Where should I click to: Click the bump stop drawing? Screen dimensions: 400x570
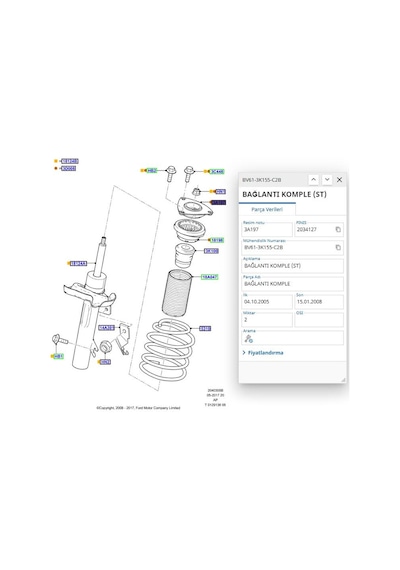pos(185,256)
